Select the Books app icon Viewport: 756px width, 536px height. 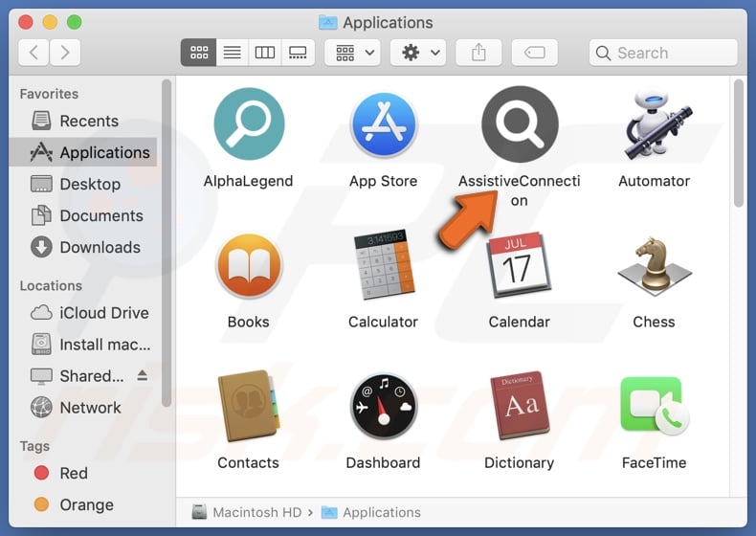[x=249, y=265]
